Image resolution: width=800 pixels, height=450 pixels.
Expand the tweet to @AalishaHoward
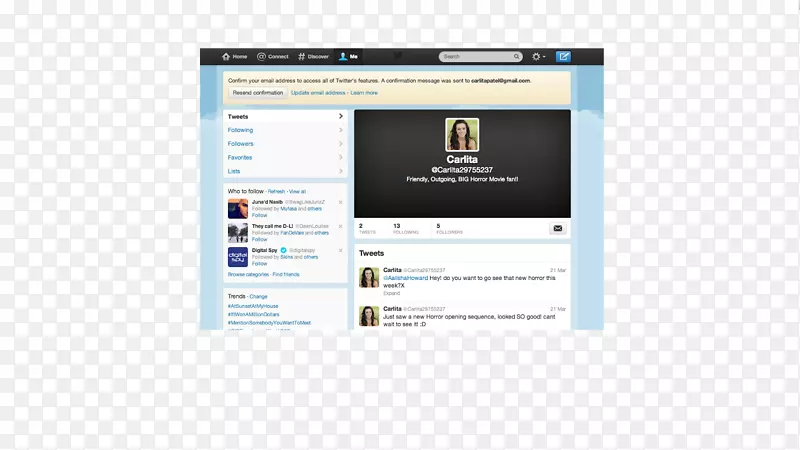pos(391,293)
